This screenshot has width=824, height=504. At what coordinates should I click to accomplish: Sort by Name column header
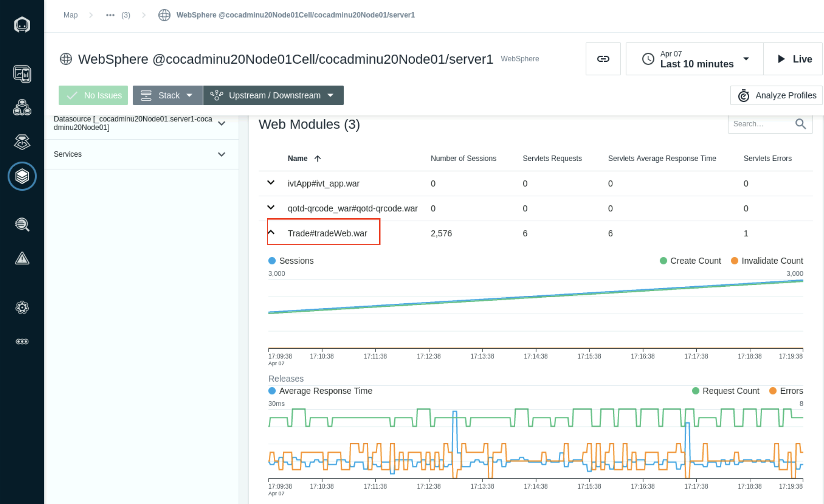pyautogui.click(x=298, y=158)
